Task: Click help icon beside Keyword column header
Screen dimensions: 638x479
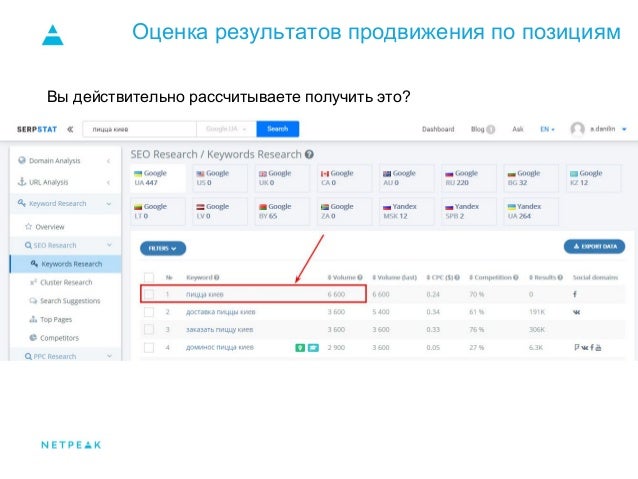Action: 217,278
